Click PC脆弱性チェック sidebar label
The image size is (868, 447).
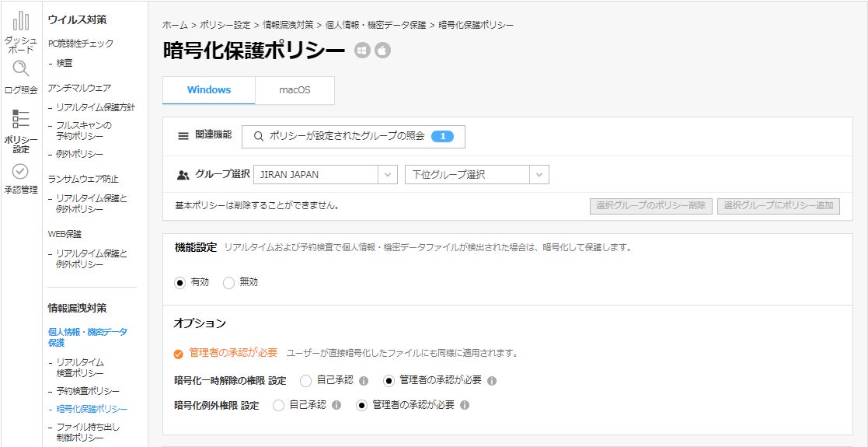coord(80,44)
